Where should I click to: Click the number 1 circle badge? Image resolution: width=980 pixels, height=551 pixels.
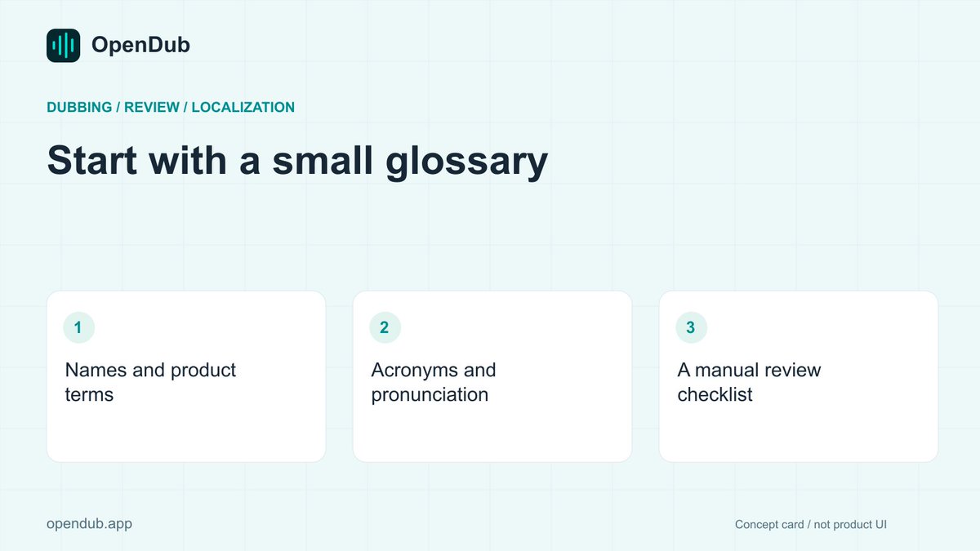click(x=78, y=327)
